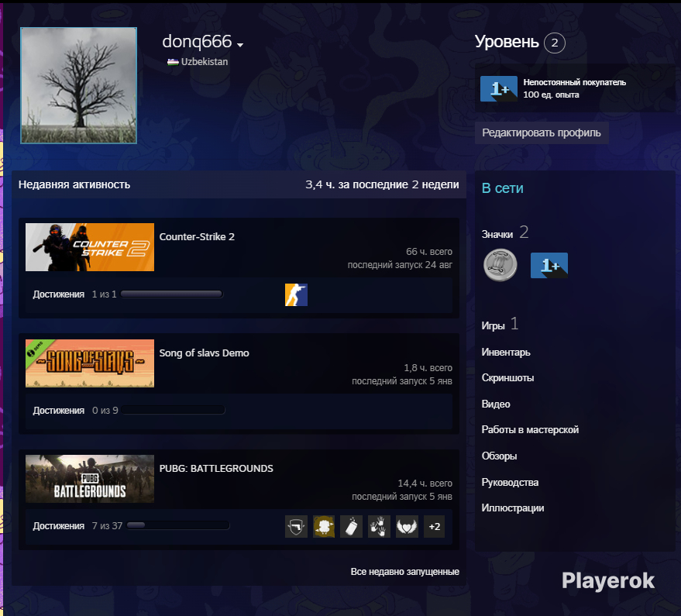This screenshot has height=616, width=681.
Task: Open the Counter-Strike 2 banner image
Action: pos(90,247)
